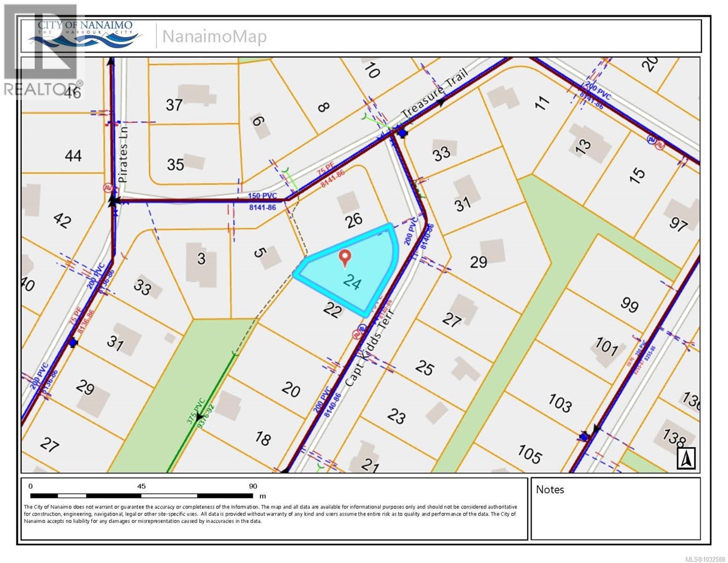Viewport: 728px width, 563px height.
Task: Click the red location pin on lot 24
Action: pyautogui.click(x=345, y=258)
